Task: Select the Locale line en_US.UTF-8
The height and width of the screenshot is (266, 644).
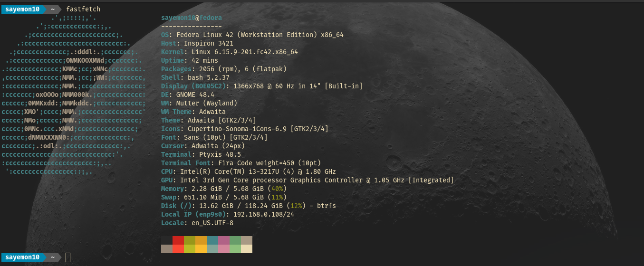Action: tap(197, 223)
